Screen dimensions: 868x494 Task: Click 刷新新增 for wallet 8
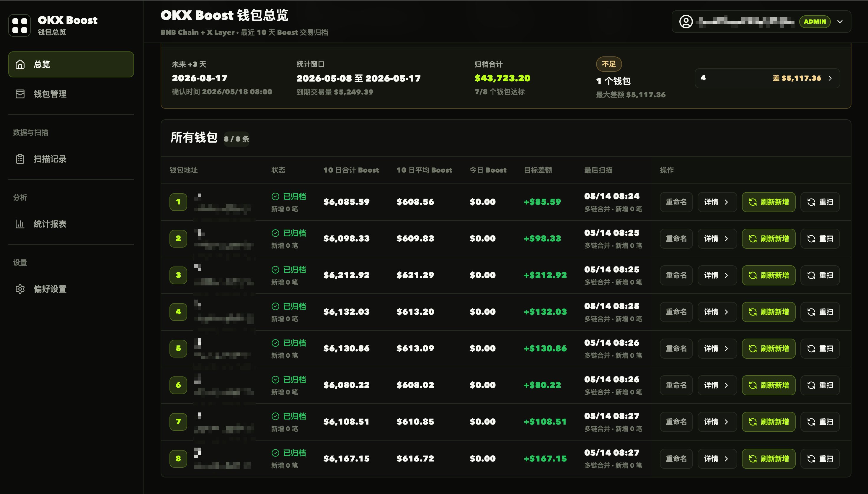[768, 459]
